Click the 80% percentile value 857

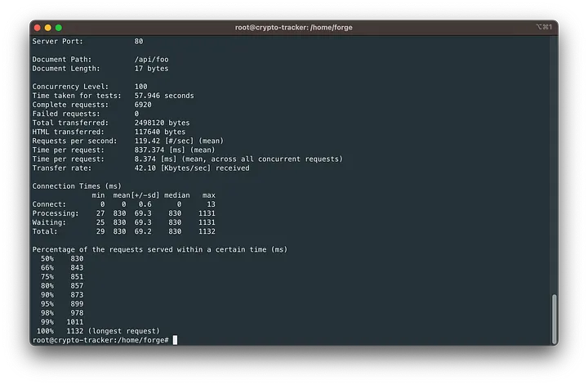point(77,285)
